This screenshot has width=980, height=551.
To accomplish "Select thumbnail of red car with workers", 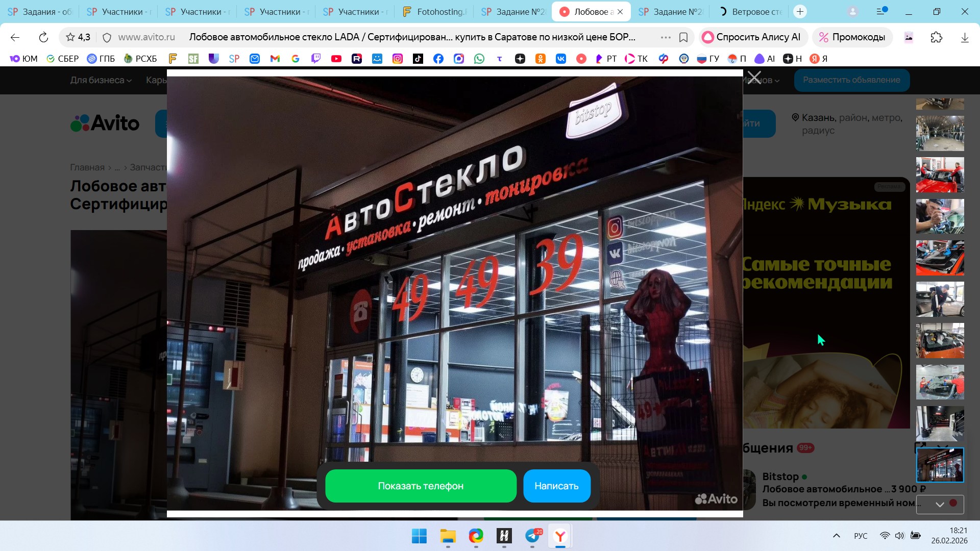I will tap(940, 175).
